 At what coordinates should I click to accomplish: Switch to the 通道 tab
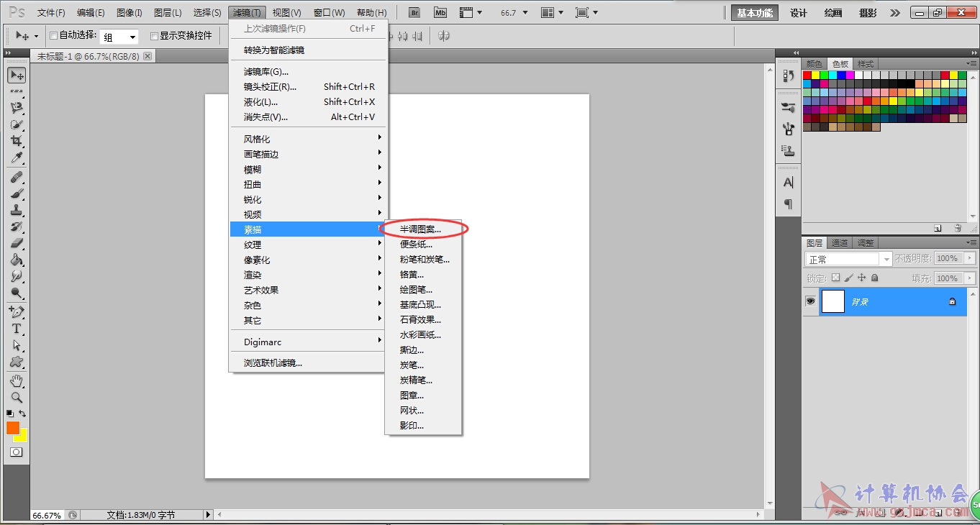(x=840, y=243)
